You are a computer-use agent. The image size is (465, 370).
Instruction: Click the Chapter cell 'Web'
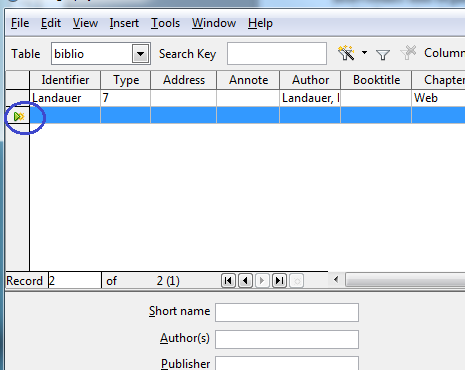coord(438,98)
